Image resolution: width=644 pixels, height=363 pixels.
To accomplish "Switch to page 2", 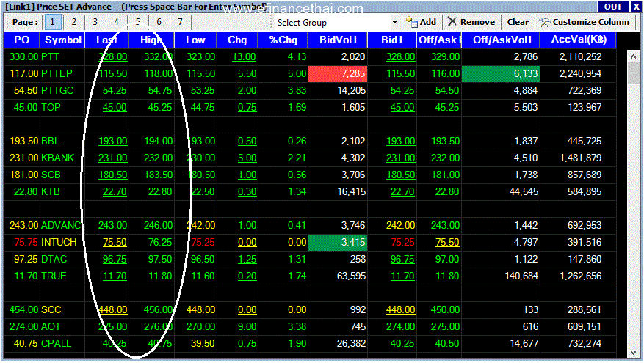I will [x=74, y=22].
